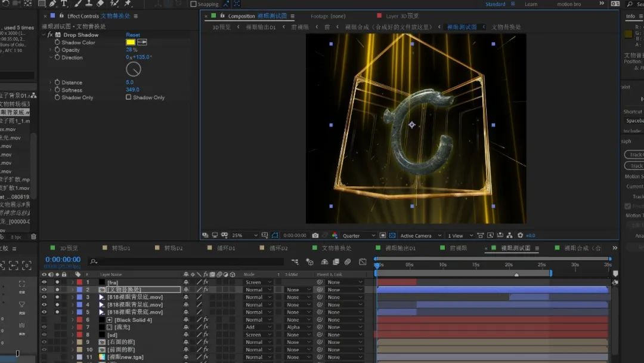The height and width of the screenshot is (363, 644).
Task: Click the pick whip for the fra layer
Action: point(320,282)
